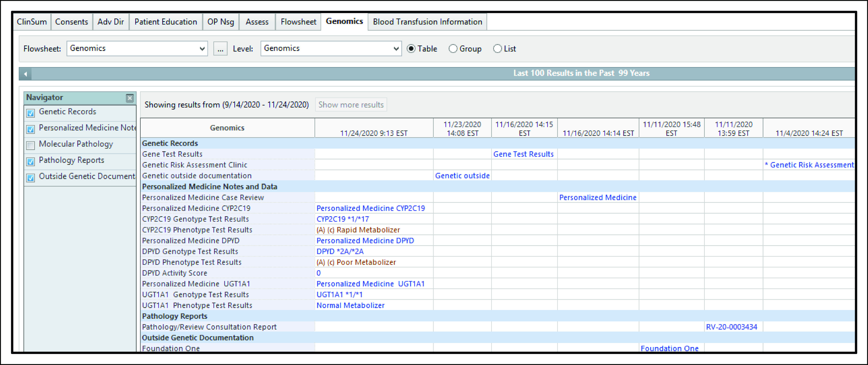Open the Personalized Medicine case review link
Image resolution: width=868 pixels, height=365 pixels.
(x=598, y=197)
